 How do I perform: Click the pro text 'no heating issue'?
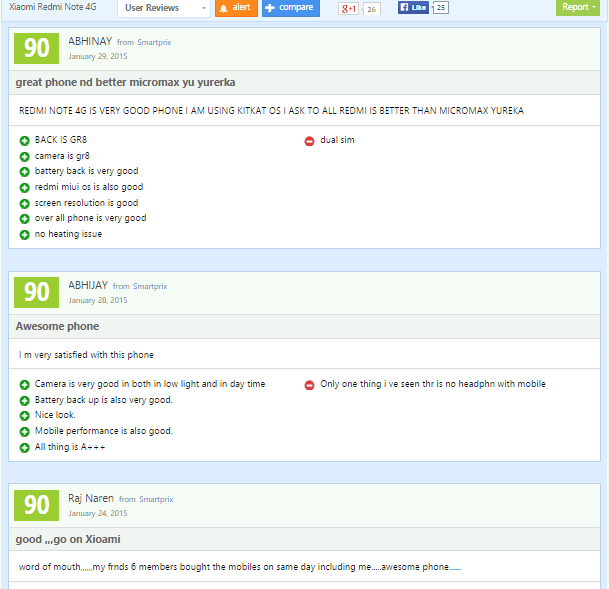click(68, 234)
